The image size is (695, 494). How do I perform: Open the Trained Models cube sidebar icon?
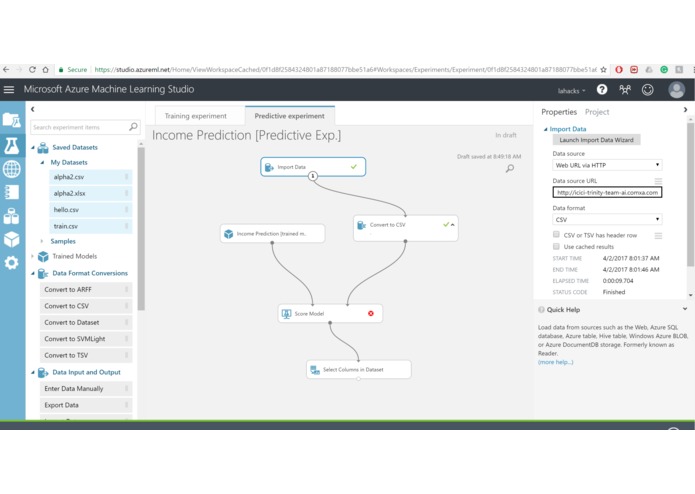pos(12,239)
